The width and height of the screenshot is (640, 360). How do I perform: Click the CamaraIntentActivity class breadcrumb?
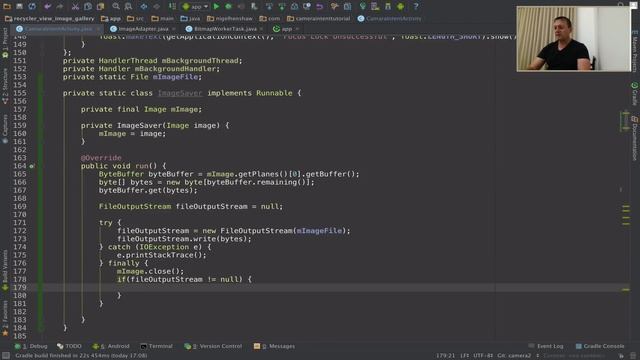389,18
